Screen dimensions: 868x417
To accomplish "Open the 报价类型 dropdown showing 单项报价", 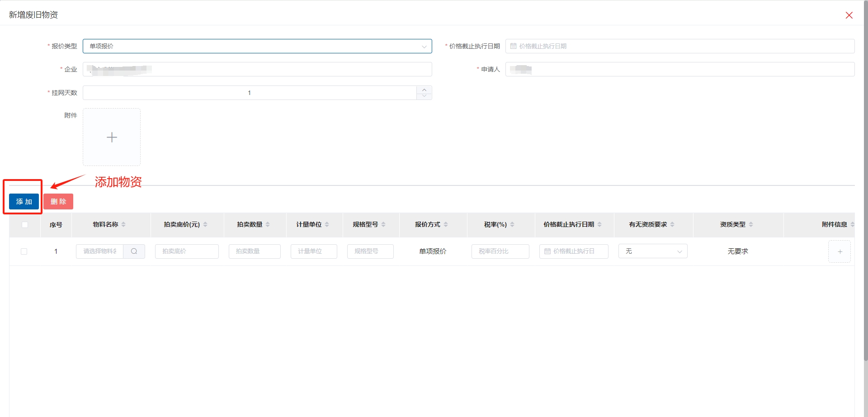I will tap(257, 46).
